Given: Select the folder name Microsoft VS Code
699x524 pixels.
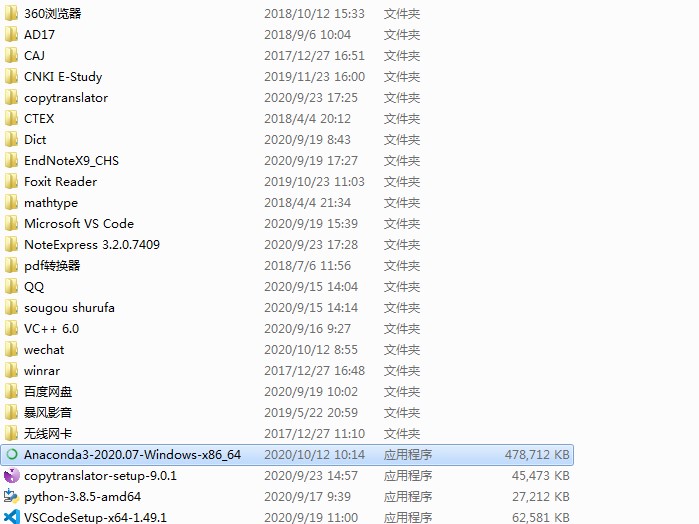Looking at the screenshot, I should (79, 223).
